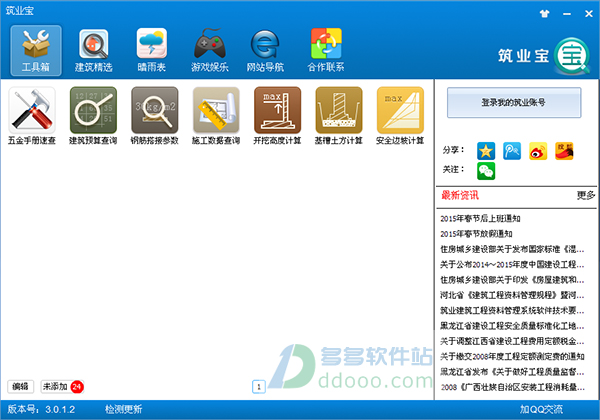Close the 筑业宝 window
This screenshot has height=420, width=600.
[589, 14]
